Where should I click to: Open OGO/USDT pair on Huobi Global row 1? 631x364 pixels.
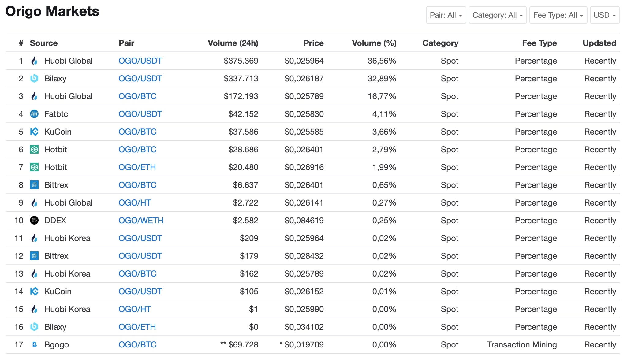click(140, 61)
